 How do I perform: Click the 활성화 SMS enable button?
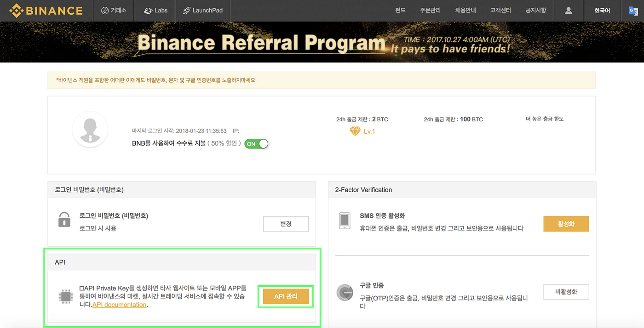click(566, 224)
